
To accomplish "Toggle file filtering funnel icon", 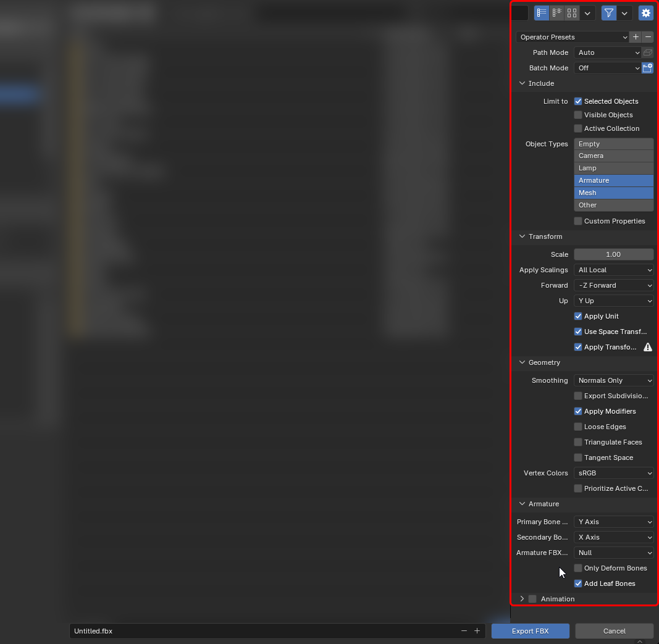I will click(x=609, y=13).
